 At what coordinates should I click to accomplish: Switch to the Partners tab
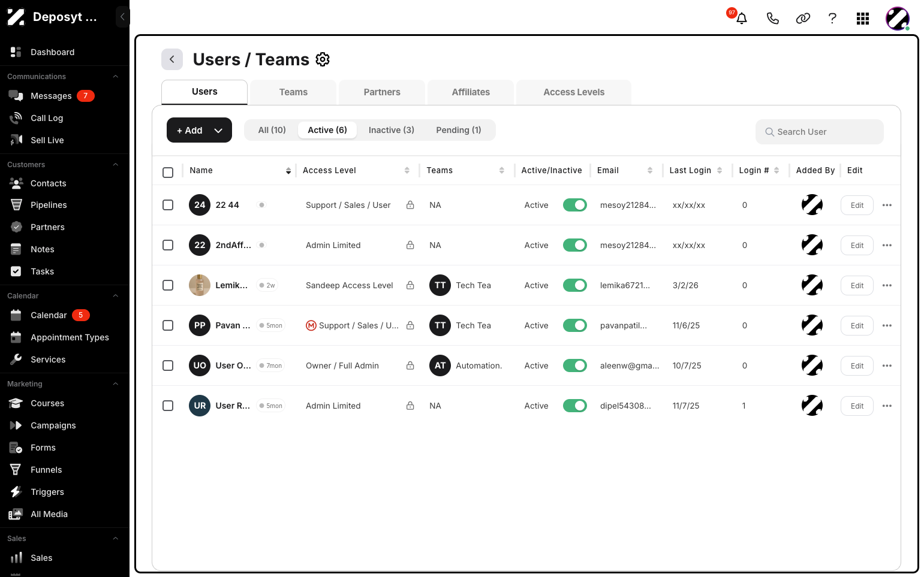click(x=382, y=92)
